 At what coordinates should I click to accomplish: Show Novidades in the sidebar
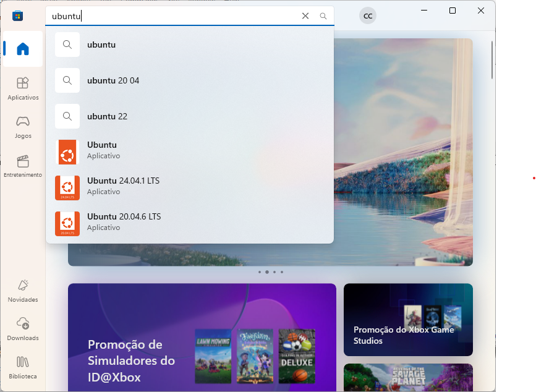[x=23, y=291]
